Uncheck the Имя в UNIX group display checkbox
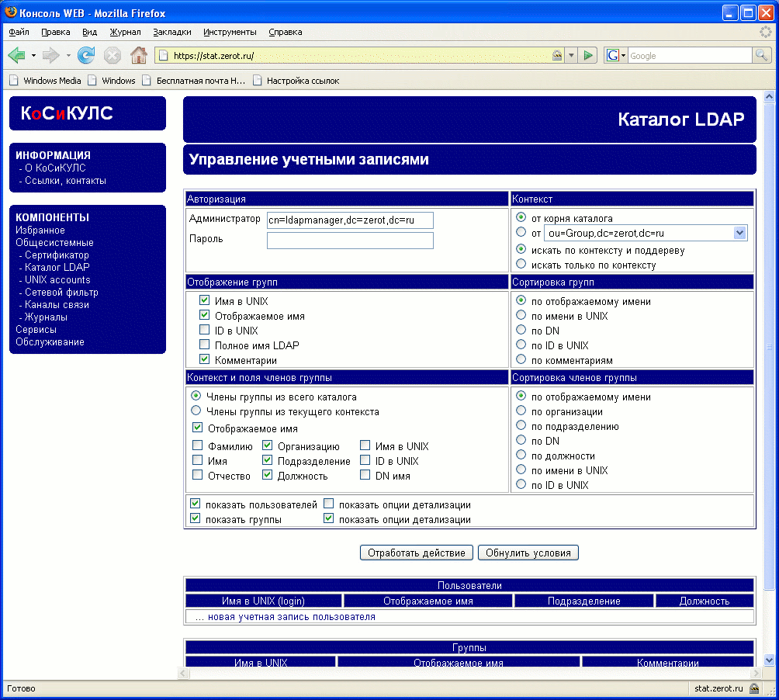Viewport: 779px width, 700px height. (204, 300)
